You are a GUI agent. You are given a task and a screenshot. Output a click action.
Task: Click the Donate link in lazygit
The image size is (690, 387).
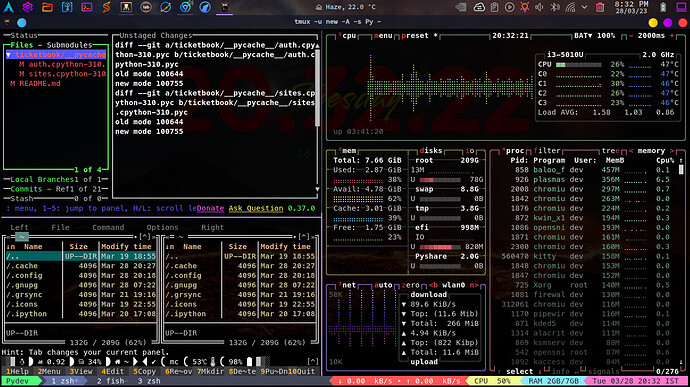pos(210,208)
